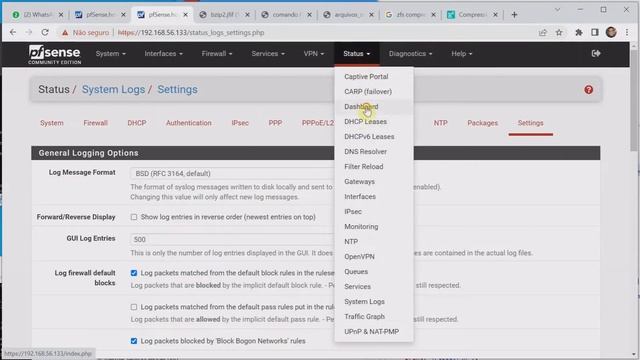640x360 pixels.
Task: Click System Logs breadcrumb link
Action: pyautogui.click(x=113, y=89)
